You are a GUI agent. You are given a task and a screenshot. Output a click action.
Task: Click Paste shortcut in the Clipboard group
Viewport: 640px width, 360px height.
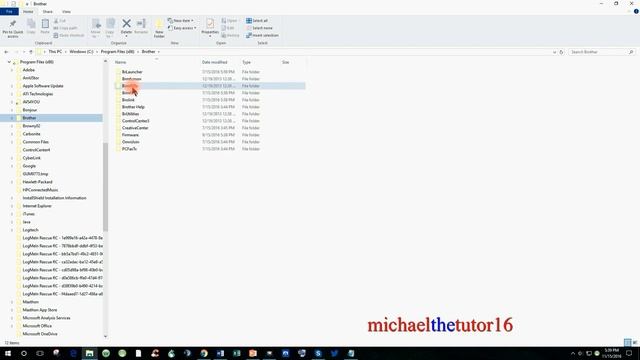tap(69, 36)
